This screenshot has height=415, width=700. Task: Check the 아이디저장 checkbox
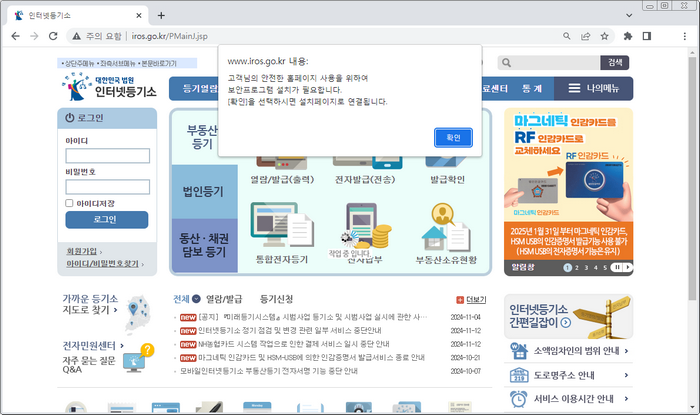[x=69, y=203]
